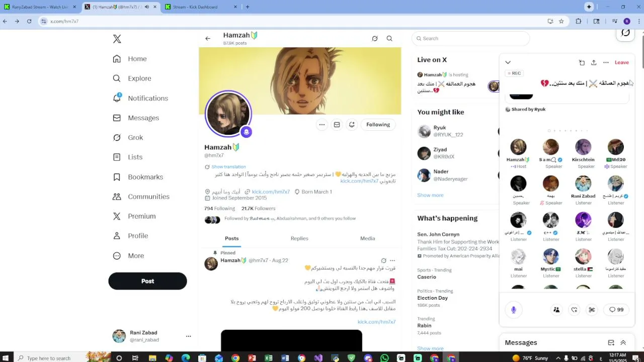
Task: Open Ryuk's suggested profile
Action: (x=455, y=131)
